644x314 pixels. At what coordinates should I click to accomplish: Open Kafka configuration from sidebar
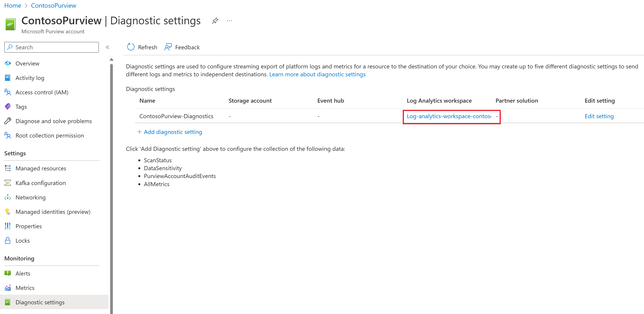click(41, 183)
